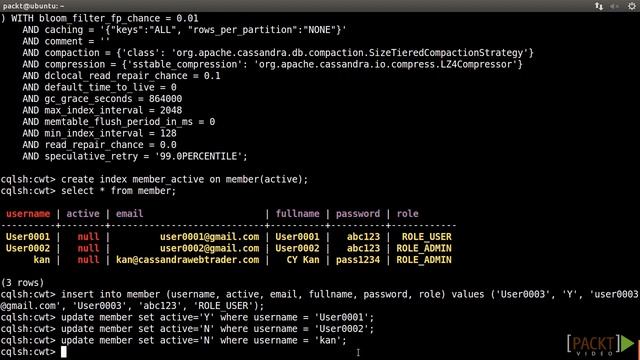
Task: Click the 'AND caching' setting line
Action: click(184, 30)
